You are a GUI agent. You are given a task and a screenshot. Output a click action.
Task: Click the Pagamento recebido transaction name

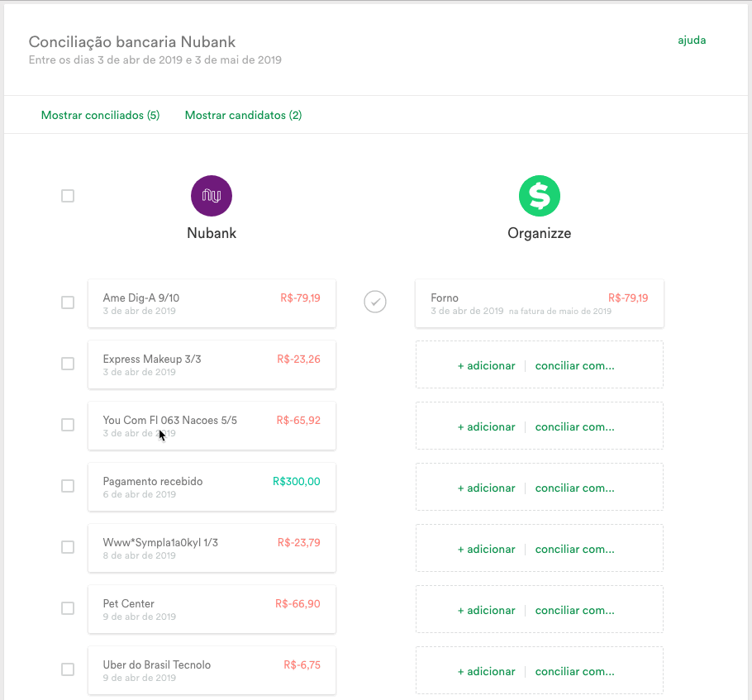(153, 481)
